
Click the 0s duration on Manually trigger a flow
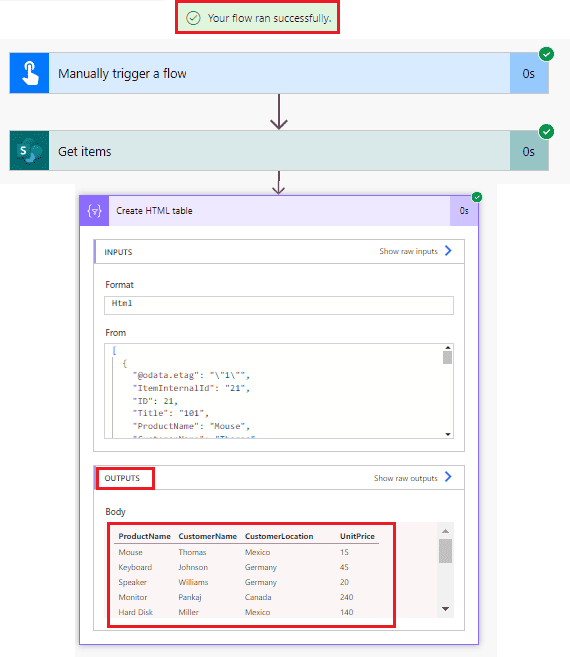pos(528,74)
